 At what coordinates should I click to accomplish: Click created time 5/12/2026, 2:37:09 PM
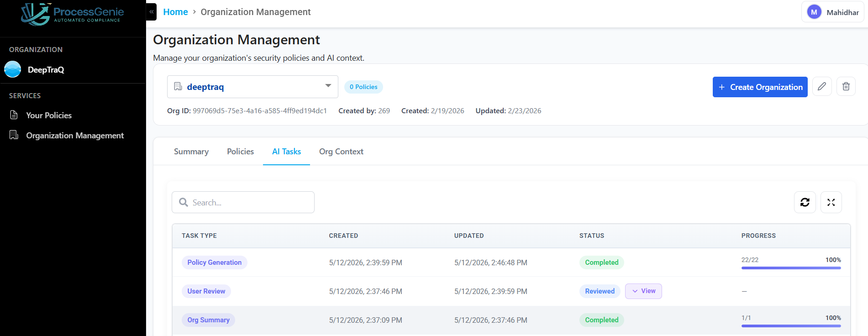[x=366, y=320]
